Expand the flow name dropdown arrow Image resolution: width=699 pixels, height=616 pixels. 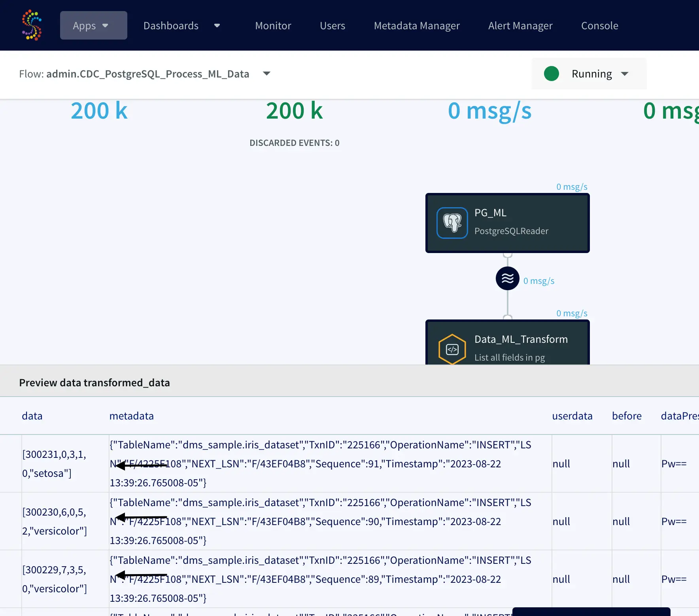[266, 74]
